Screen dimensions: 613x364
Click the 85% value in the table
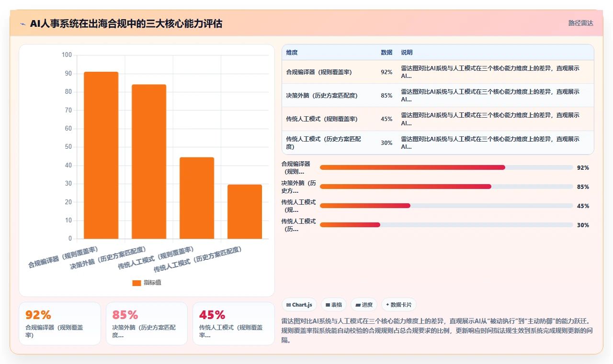[386, 96]
